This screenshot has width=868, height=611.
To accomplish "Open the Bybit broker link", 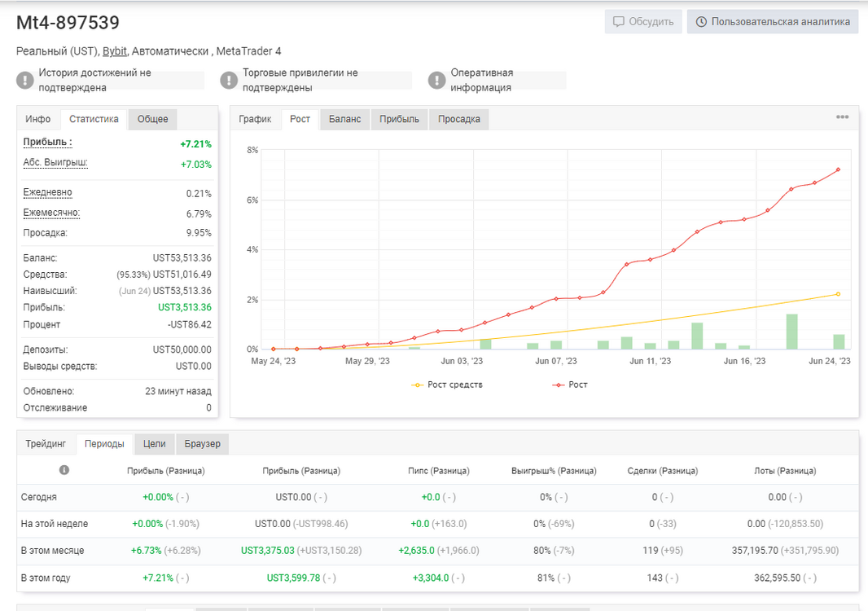I will click(115, 51).
